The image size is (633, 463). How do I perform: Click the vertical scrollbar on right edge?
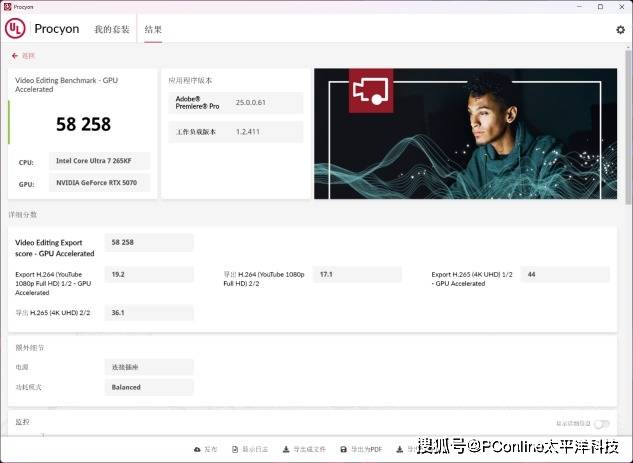[629, 250]
